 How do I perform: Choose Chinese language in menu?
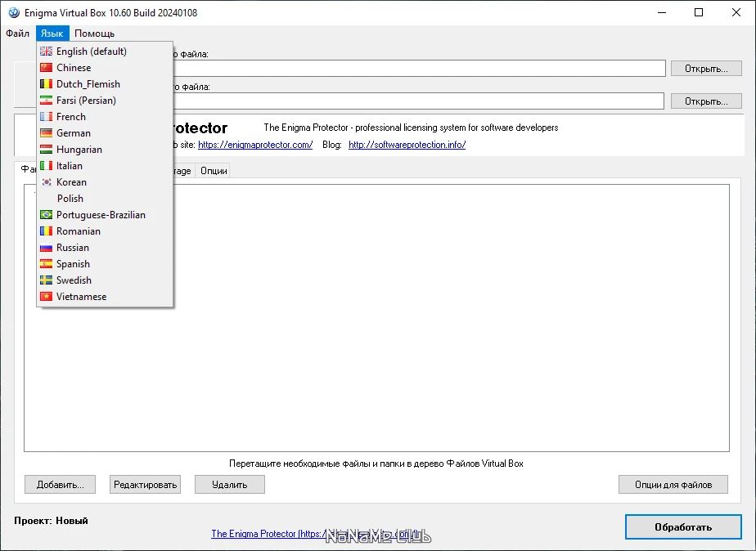[105, 67]
